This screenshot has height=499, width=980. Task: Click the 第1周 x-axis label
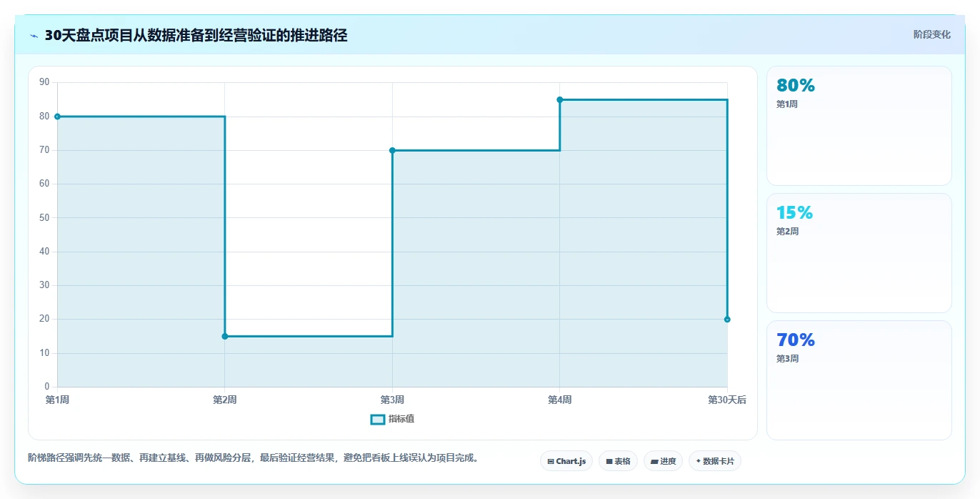coord(57,400)
